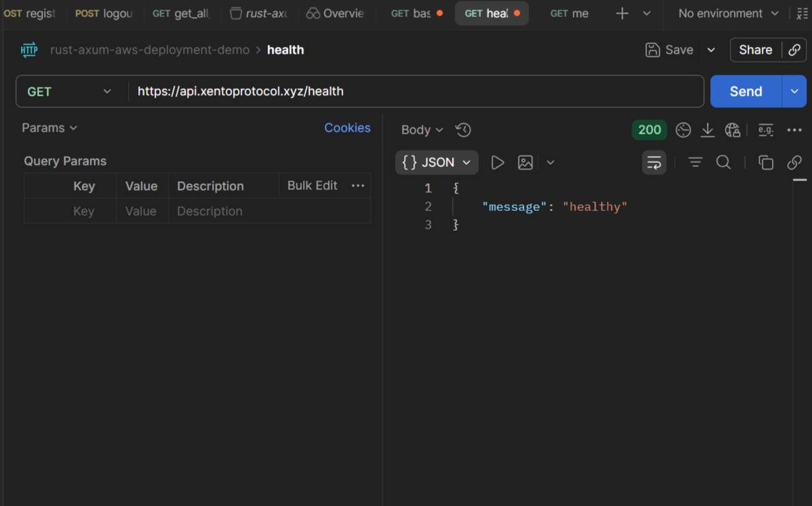
Task: Toggle word wrap in response body
Action: click(x=654, y=163)
